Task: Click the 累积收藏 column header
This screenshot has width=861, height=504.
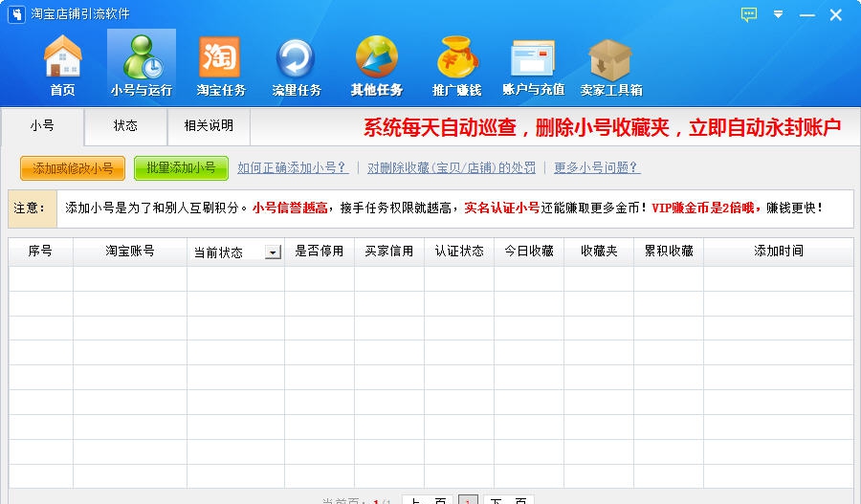Action: coord(669,252)
